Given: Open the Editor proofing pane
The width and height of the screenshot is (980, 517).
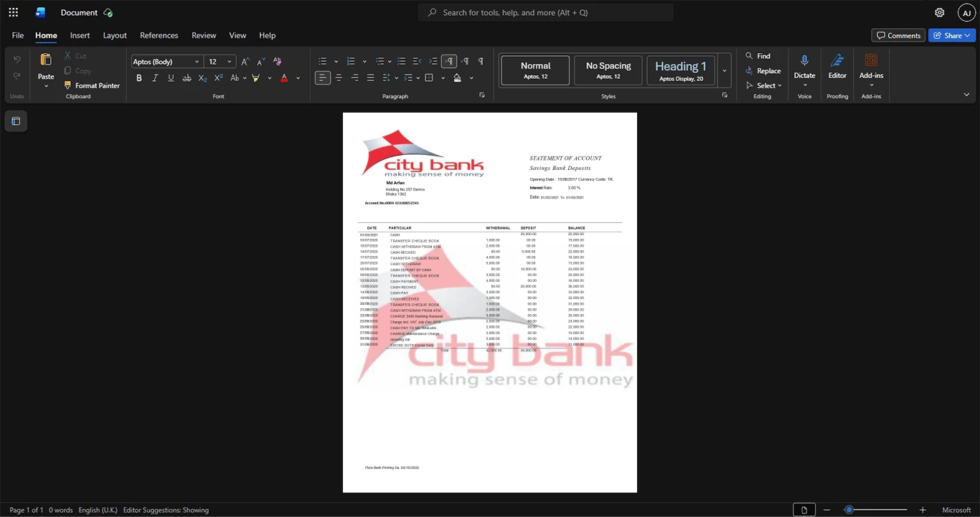Looking at the screenshot, I should 837,67.
